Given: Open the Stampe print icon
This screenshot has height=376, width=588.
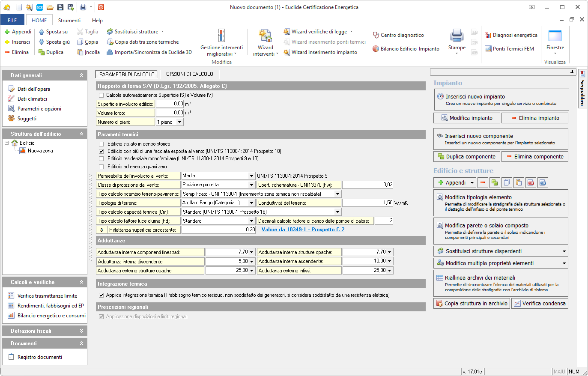Looking at the screenshot, I should coord(457,36).
